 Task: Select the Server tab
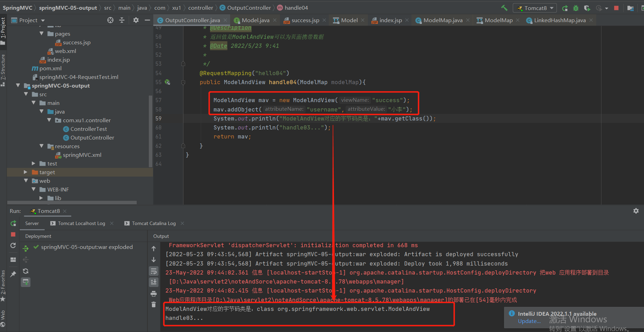tap(32, 223)
